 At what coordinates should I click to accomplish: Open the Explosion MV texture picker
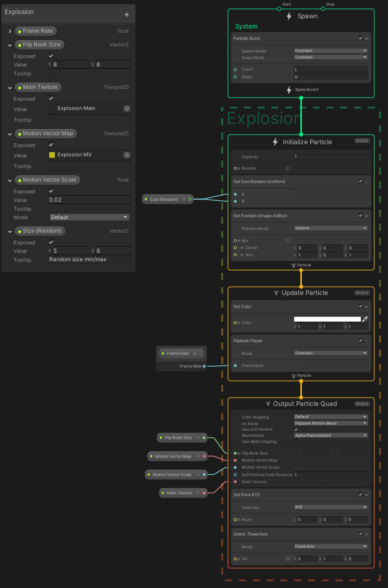126,154
